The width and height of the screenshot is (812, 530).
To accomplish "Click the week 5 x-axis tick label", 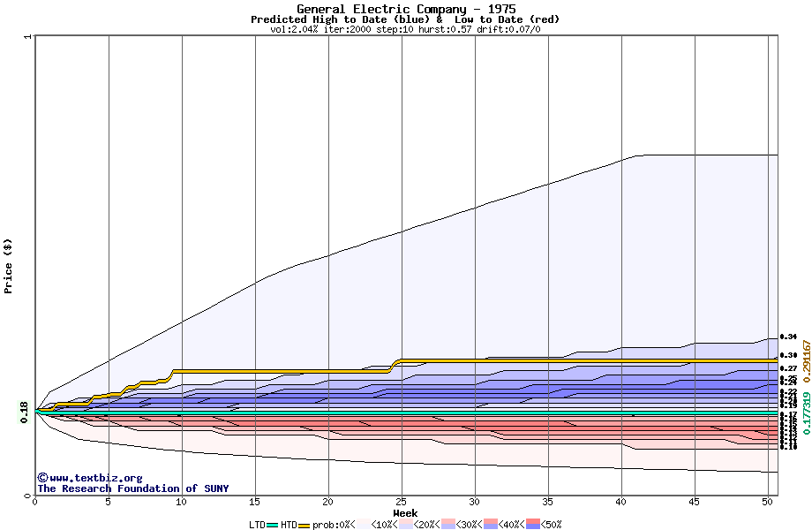I will click(x=109, y=502).
